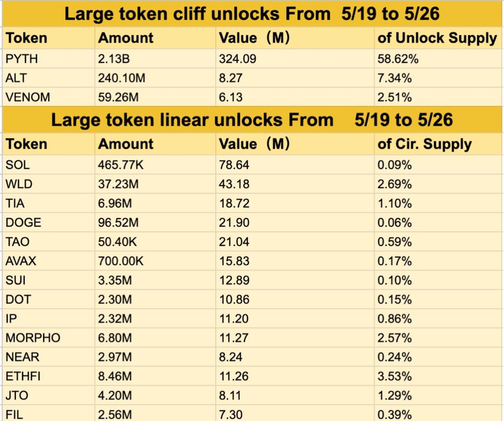Click the DOGE token cell
Screen dimensions: 504x421
(x=49, y=222)
